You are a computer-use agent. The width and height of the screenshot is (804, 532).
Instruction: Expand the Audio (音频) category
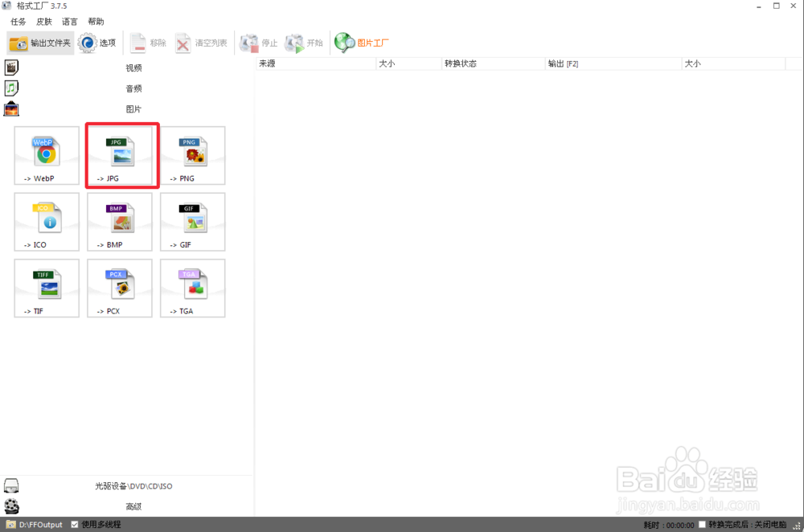133,88
